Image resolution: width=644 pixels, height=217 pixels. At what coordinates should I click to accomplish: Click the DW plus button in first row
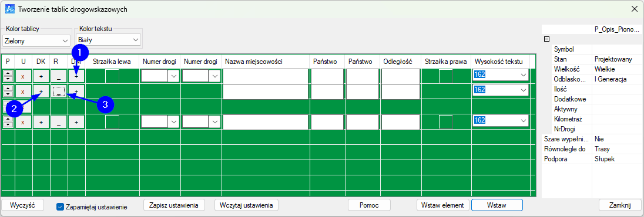(76, 76)
